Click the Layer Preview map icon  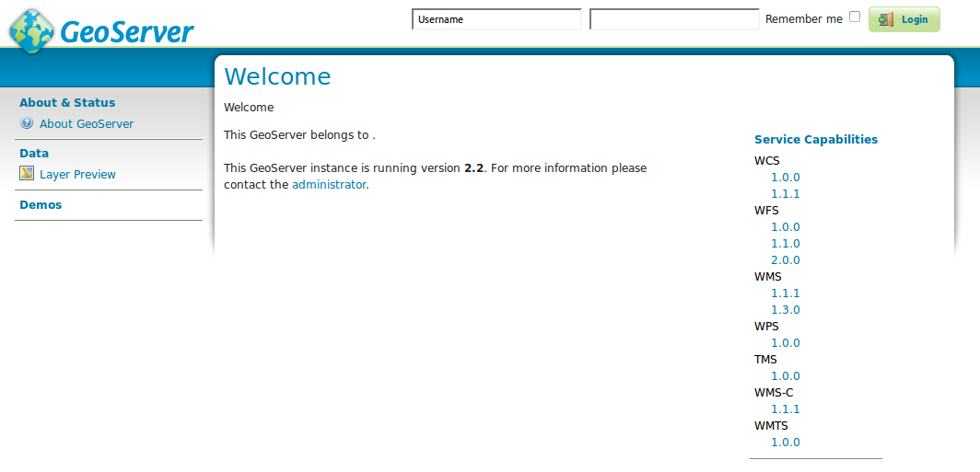(x=26, y=174)
